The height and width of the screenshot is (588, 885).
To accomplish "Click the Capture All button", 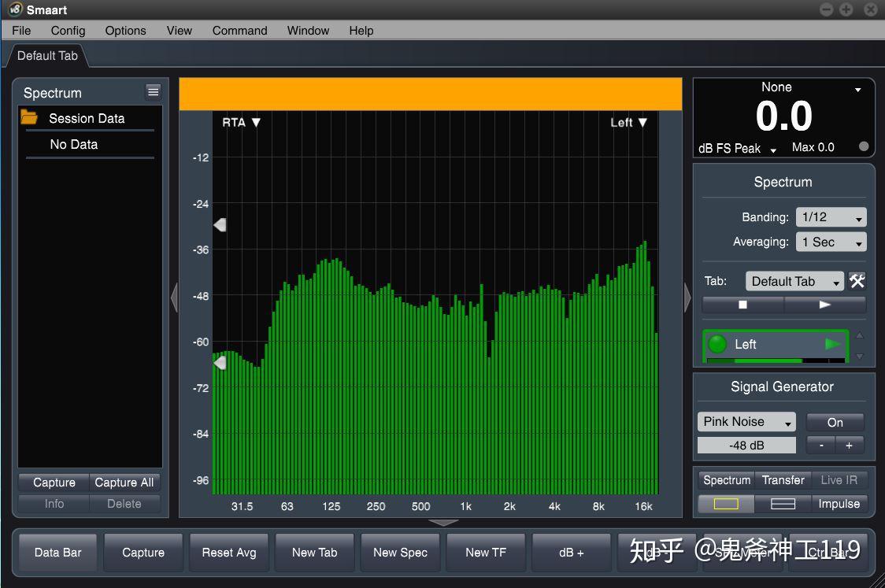I will pos(124,483).
